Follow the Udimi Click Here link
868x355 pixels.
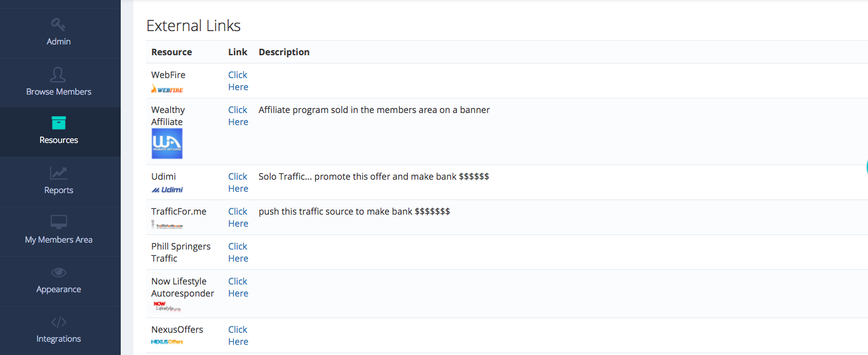(x=238, y=182)
